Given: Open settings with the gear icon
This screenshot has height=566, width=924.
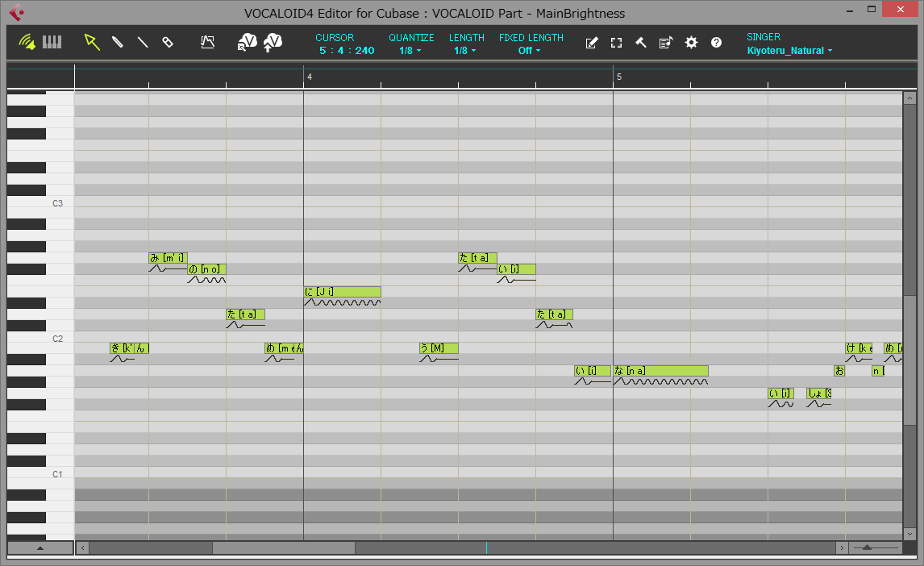Looking at the screenshot, I should coord(691,43).
